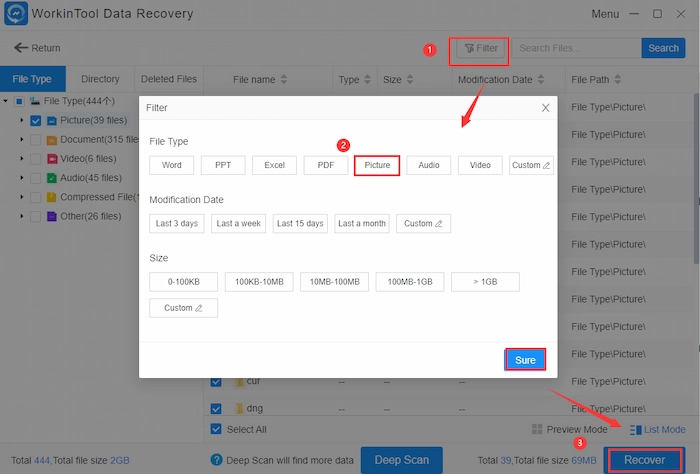Select the Video file type filter
700x474 pixels.
tap(480, 165)
